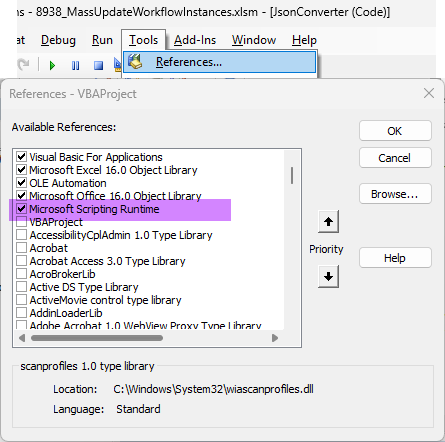Viewport: 445px width, 442px height.
Task: Check the AcroBrokerLib reference
Action: [x=22, y=274]
